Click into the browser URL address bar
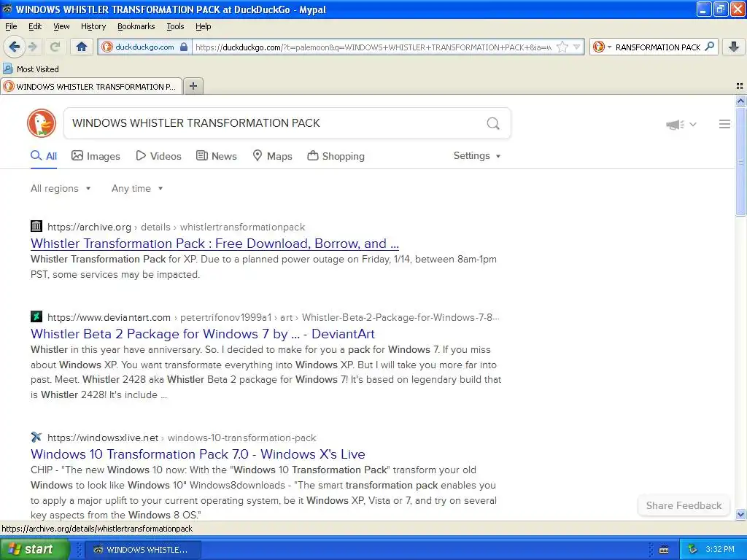747x560 pixels. pyautogui.click(x=373, y=47)
